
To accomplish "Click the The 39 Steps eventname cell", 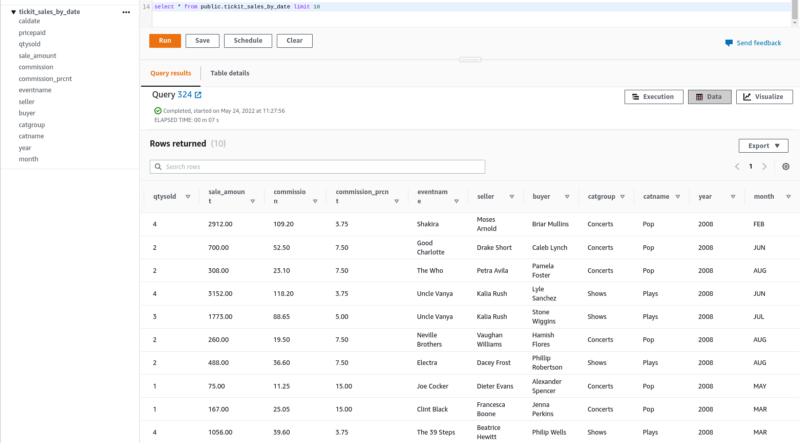I will pos(436,432).
